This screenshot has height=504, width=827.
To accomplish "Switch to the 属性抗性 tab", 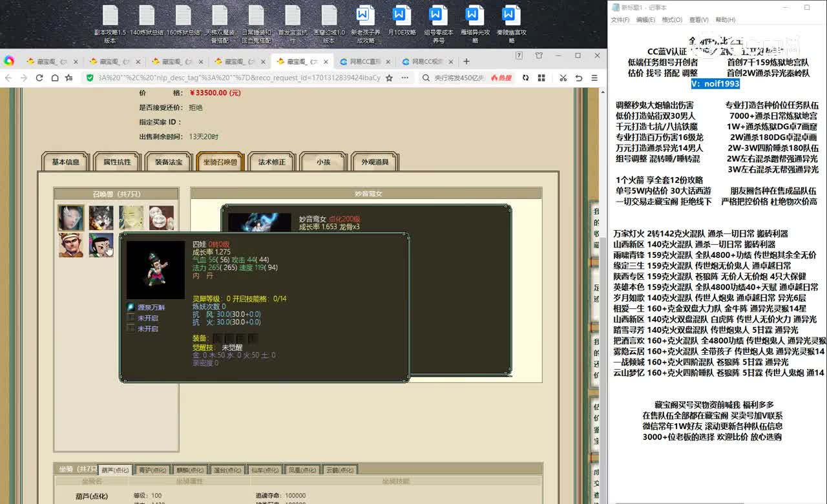I will coord(117,162).
